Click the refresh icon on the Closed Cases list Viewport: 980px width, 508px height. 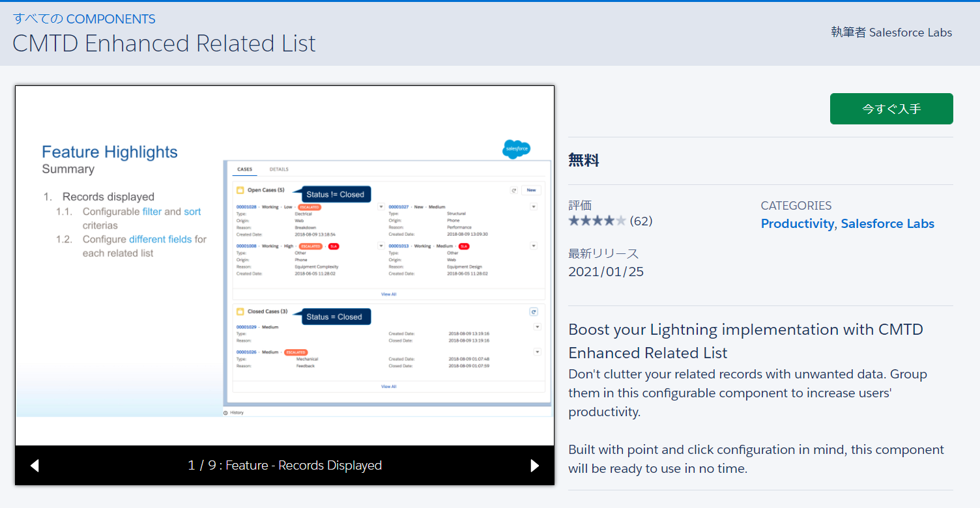click(x=534, y=312)
